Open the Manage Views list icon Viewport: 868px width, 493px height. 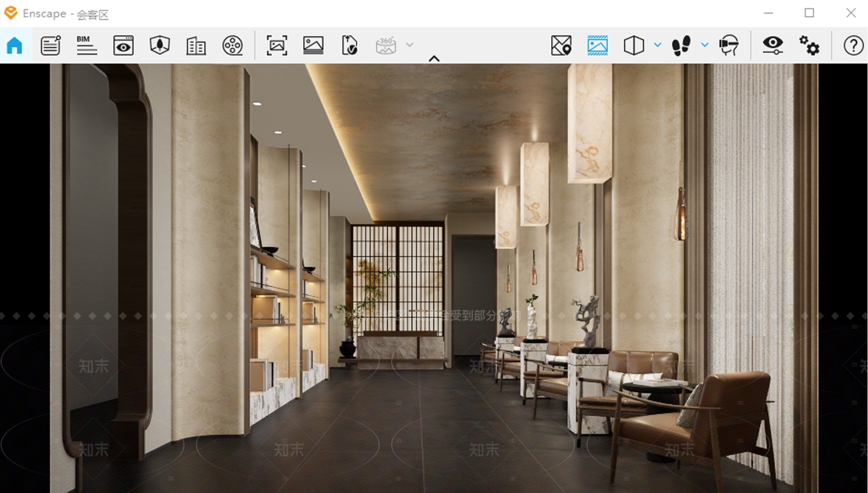pyautogui.click(x=50, y=46)
